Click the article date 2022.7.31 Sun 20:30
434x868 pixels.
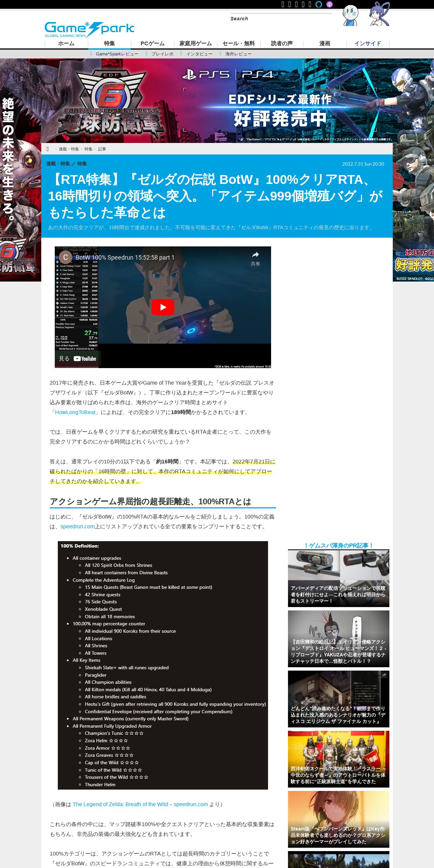[363, 164]
